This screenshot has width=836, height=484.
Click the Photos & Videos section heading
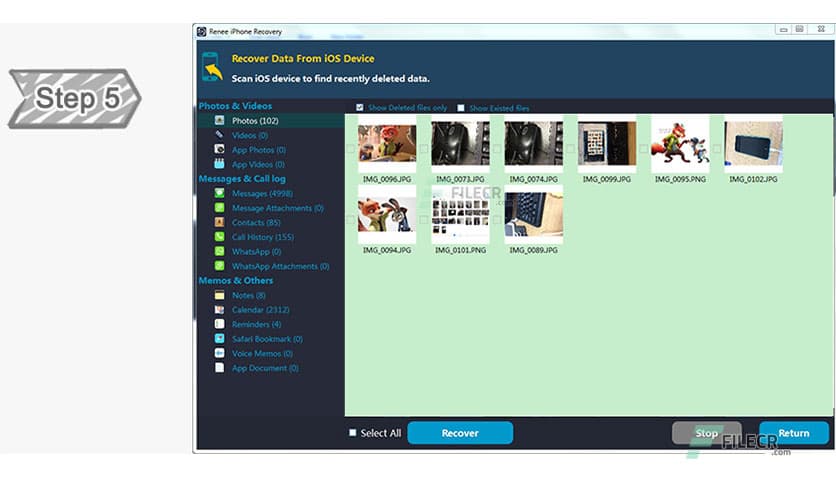[235, 106]
